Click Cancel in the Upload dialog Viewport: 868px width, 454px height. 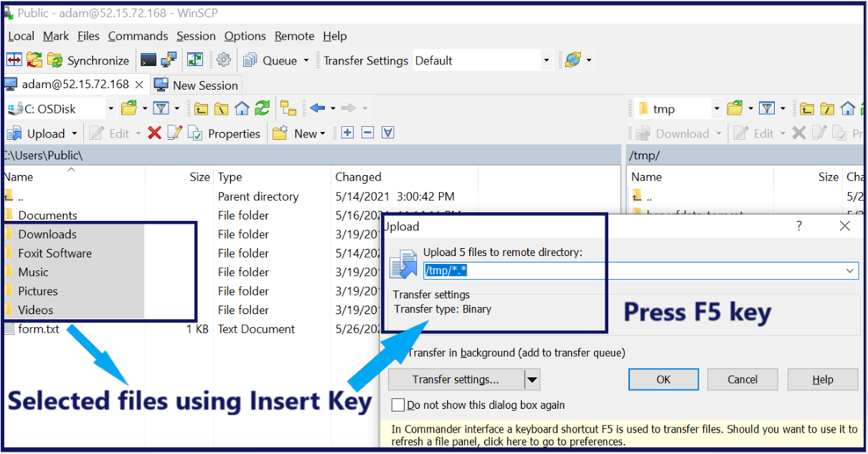(742, 379)
